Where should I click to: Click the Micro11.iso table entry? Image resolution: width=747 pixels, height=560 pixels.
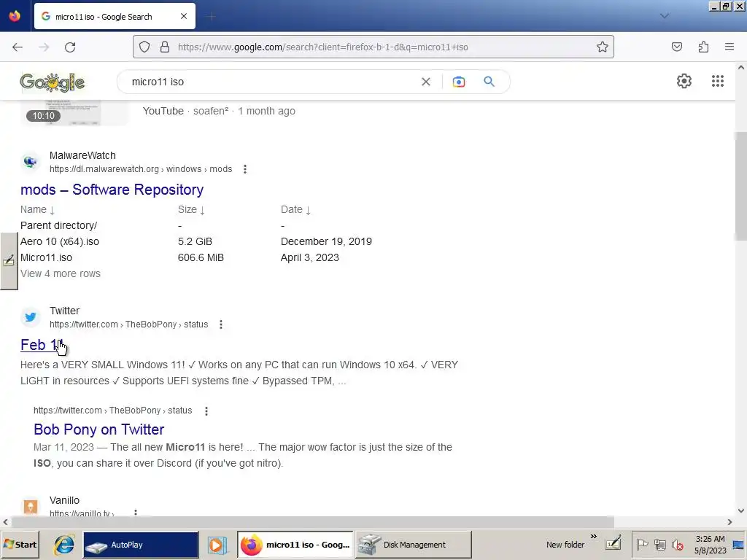(x=46, y=257)
